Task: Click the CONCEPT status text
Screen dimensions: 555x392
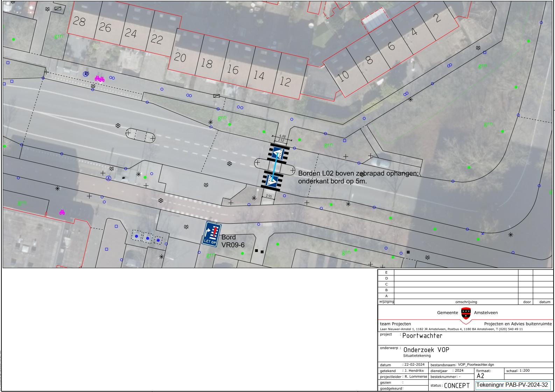Action: coord(457,385)
